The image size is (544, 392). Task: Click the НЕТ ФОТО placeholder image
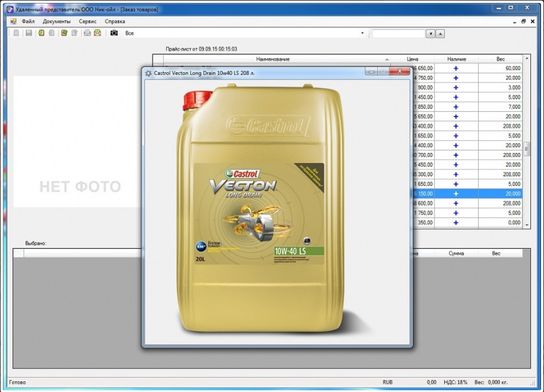77,142
